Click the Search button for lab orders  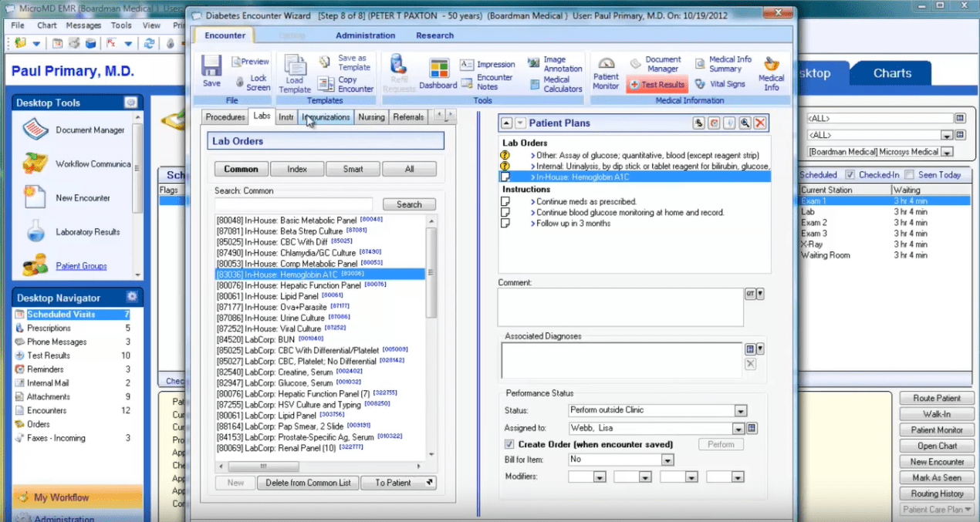(x=409, y=204)
